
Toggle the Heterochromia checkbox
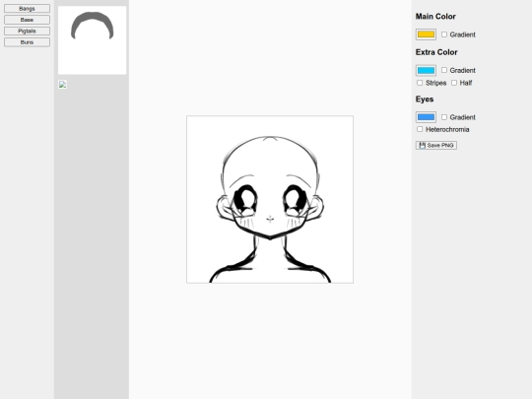[420, 129]
